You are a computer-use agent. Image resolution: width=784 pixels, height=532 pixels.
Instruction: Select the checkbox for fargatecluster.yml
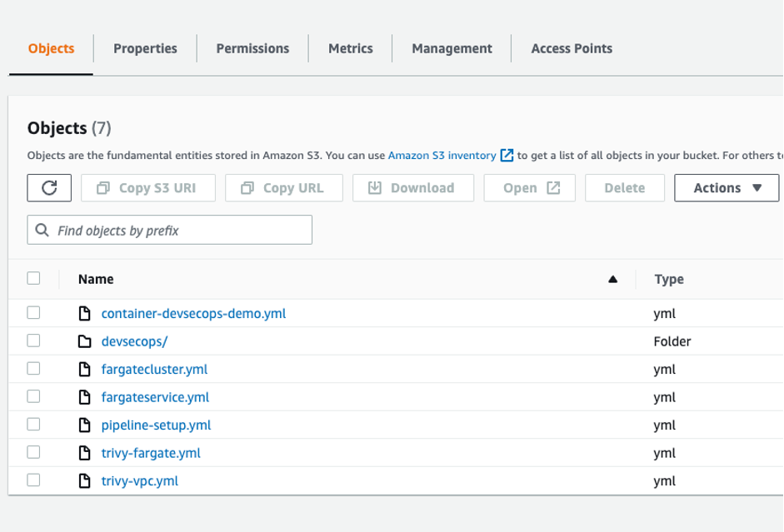[33, 369]
